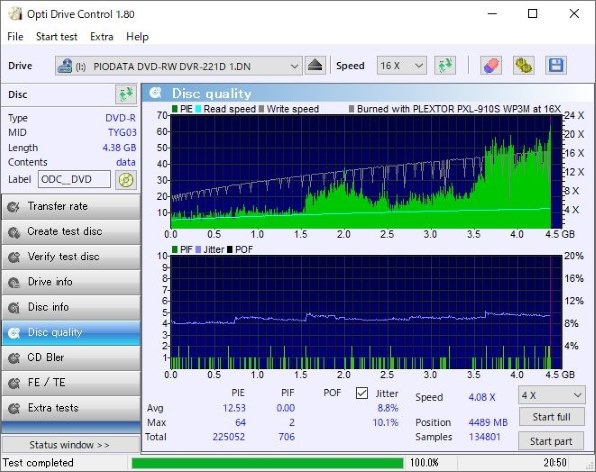This screenshot has width=596, height=472.
Task: Click the refresh speed icon beside the Speed dropdown
Action: point(445,66)
